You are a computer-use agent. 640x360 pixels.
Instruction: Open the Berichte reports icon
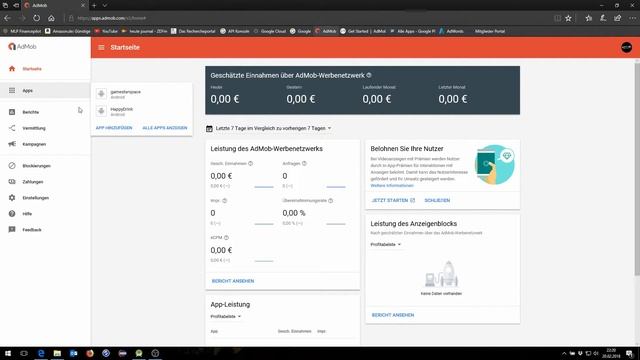click(x=12, y=112)
